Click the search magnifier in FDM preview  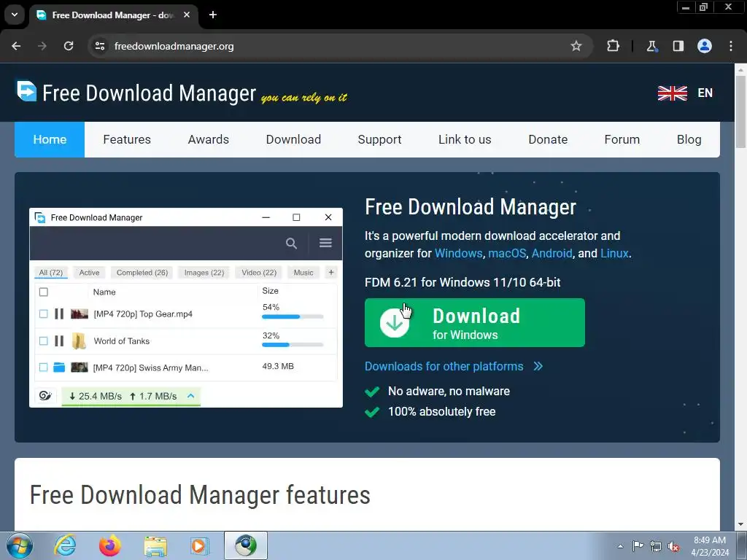pos(291,244)
